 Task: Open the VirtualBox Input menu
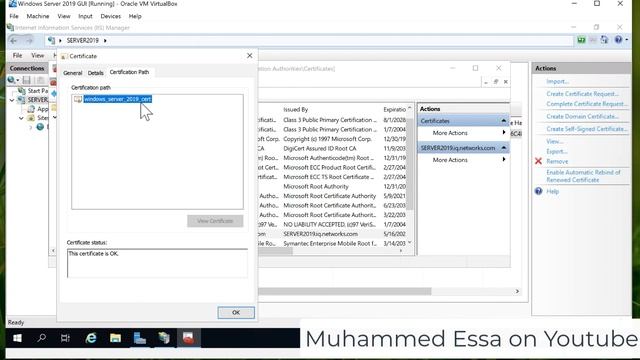click(85, 16)
